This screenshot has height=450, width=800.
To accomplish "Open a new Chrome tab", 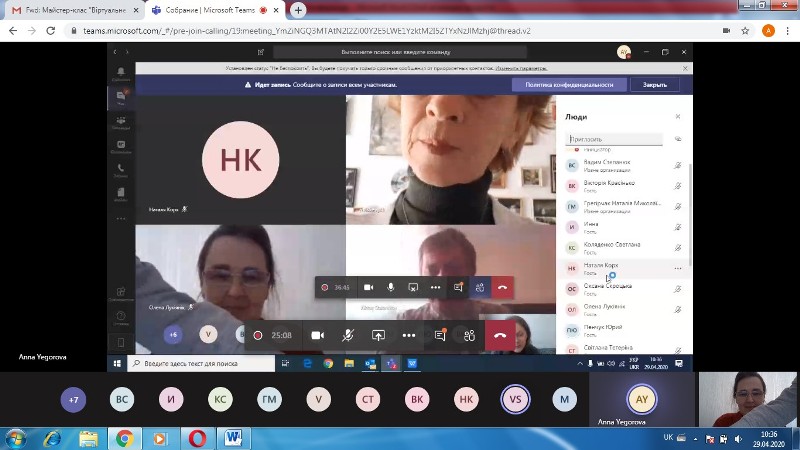I will (298, 10).
